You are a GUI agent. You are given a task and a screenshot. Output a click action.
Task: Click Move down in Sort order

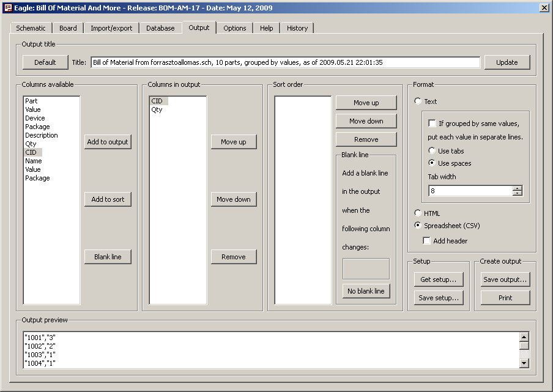pos(366,121)
